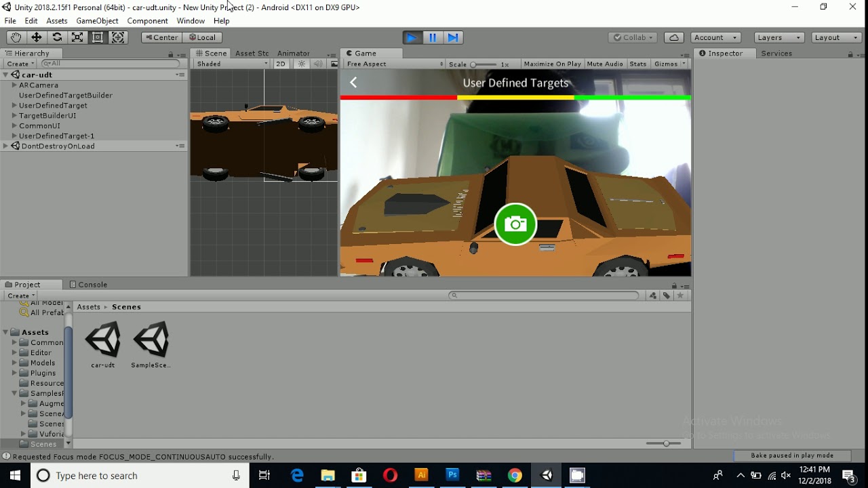Expand UserDefinedTarget object
Screen dimensions: 868x488
tap(14, 106)
